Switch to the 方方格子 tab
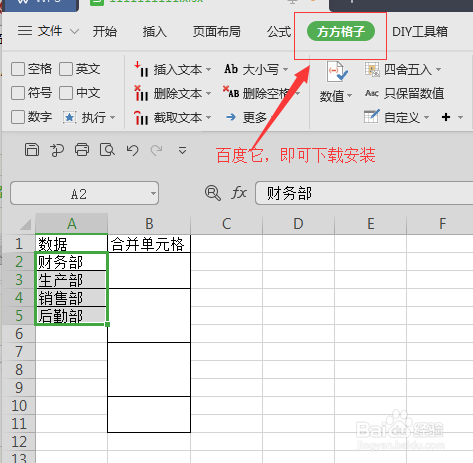Viewport: 473px width, 463px height. pyautogui.click(x=341, y=32)
